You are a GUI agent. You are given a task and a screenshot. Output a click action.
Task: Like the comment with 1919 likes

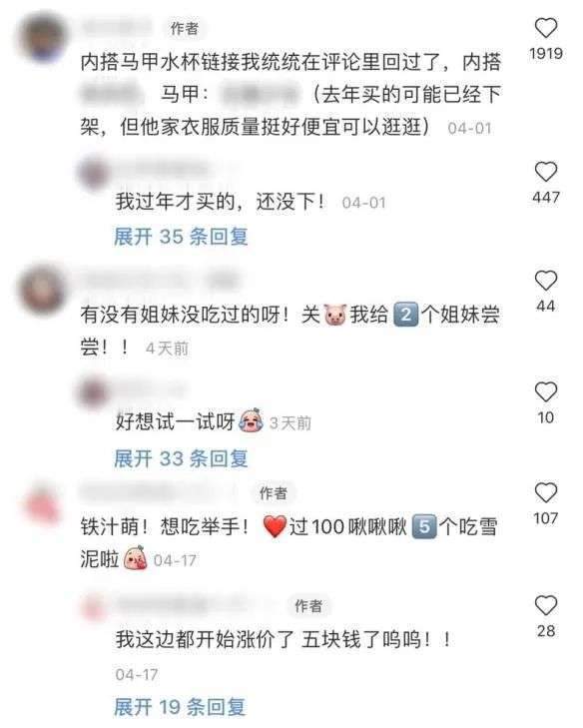(x=546, y=28)
